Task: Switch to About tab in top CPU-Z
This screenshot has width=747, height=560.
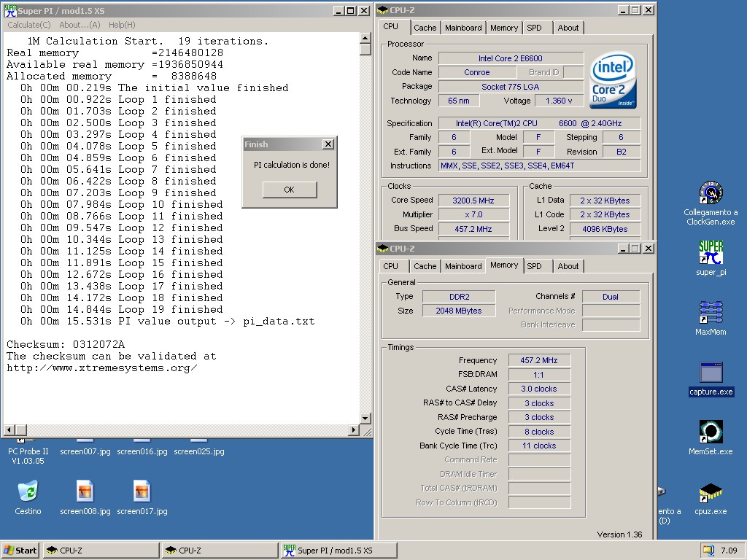Action: point(568,28)
